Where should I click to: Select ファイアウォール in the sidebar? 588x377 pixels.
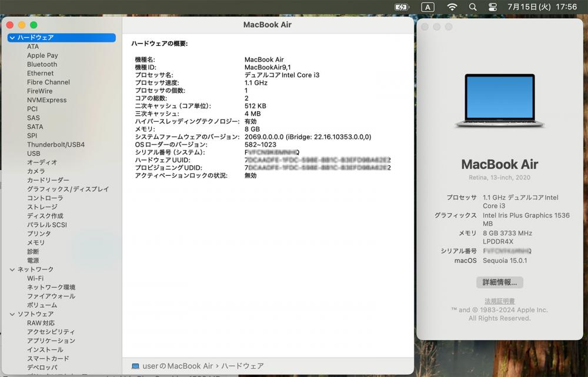(51, 296)
